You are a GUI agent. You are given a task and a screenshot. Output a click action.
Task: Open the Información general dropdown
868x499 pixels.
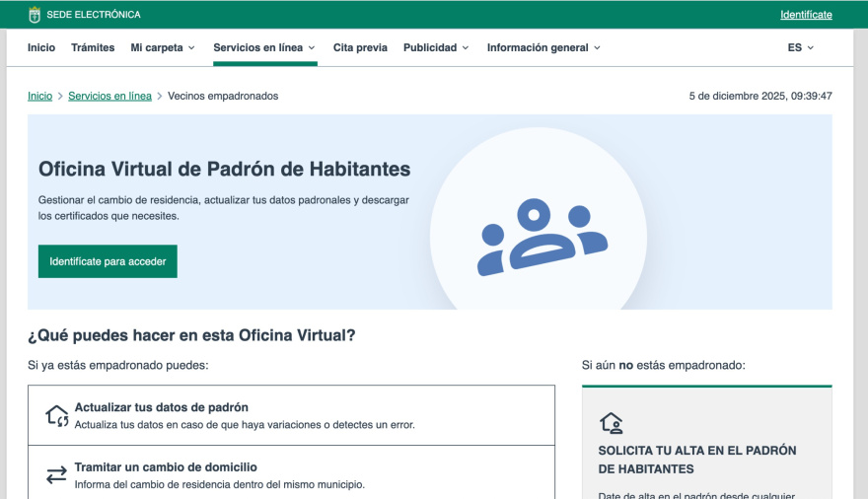click(543, 47)
